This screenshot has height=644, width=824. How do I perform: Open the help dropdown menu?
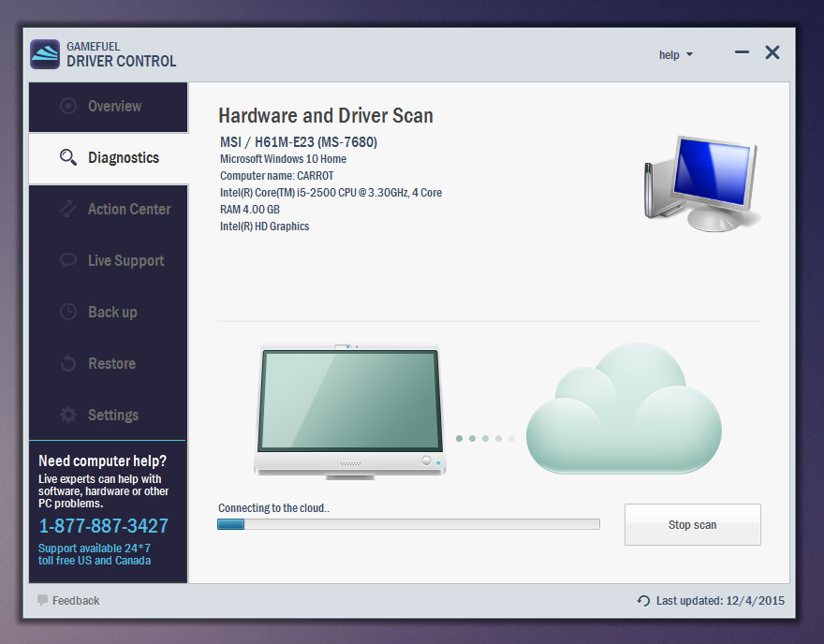[676, 55]
